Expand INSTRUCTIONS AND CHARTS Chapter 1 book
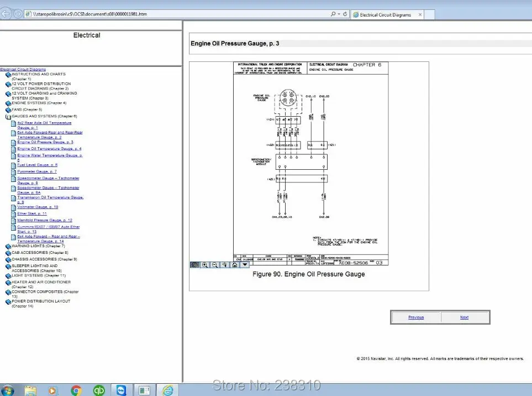 [x=8, y=75]
